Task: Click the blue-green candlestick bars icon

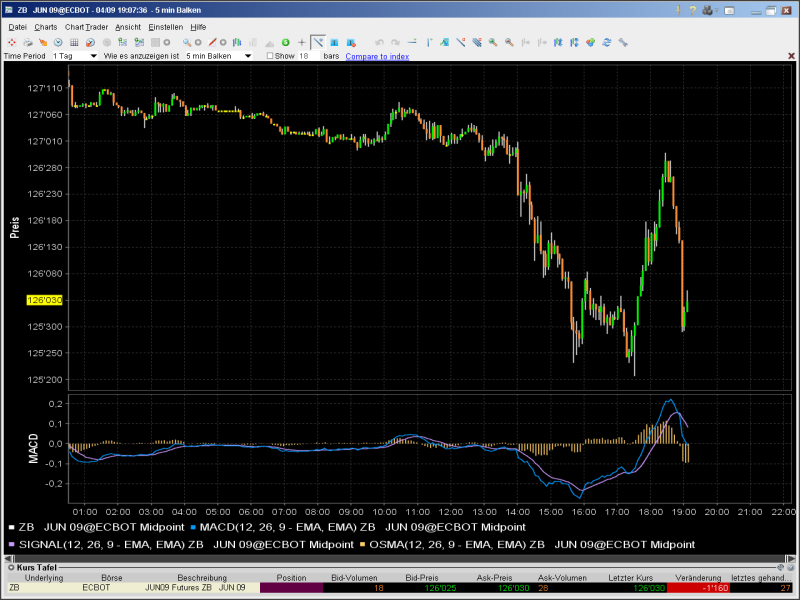Action: pyautogui.click(x=237, y=42)
